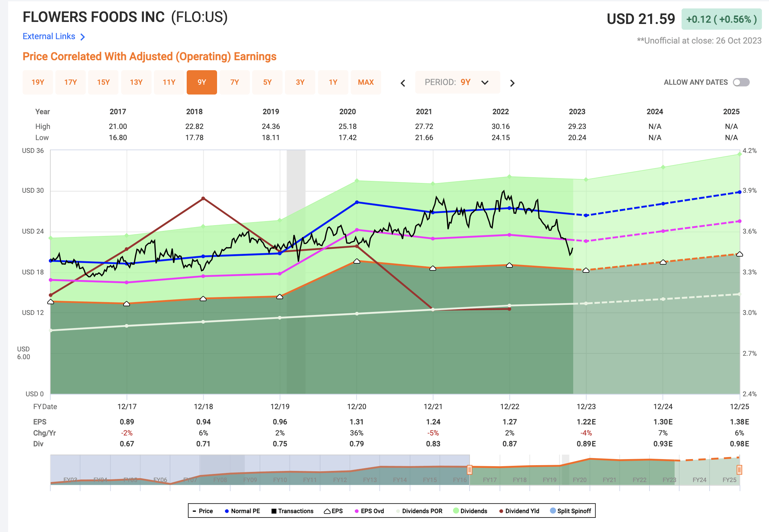
Task: Switch to the 7Y period tab
Action: 235,82
